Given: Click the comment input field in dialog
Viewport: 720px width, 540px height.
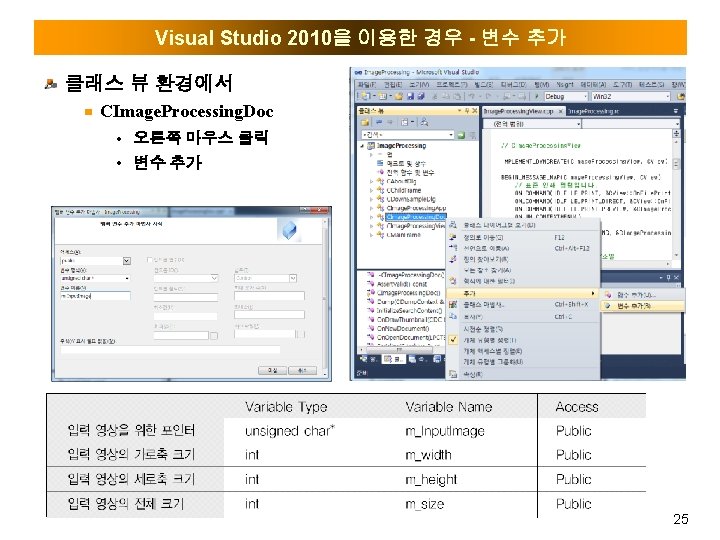Looking at the screenshot, I should (x=170, y=349).
